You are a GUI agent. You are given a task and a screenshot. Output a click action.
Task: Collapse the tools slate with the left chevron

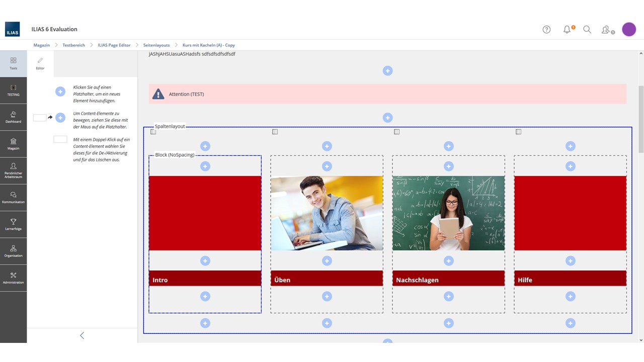click(82, 335)
